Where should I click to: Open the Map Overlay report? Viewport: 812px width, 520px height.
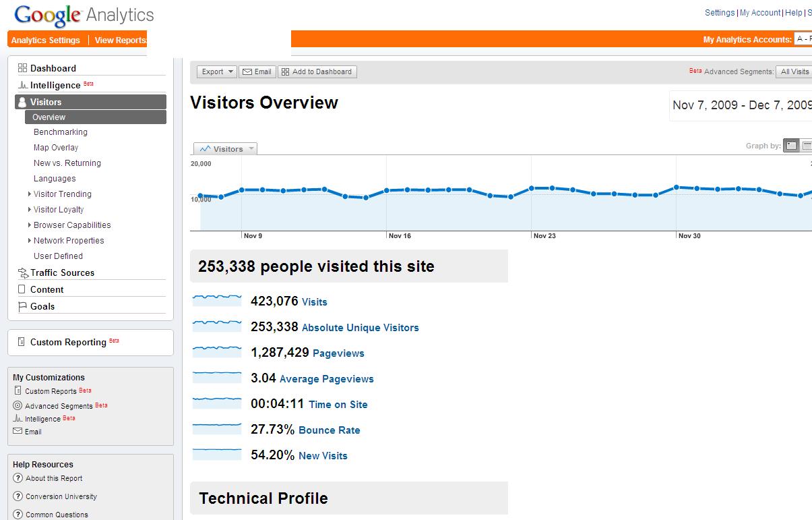point(56,148)
